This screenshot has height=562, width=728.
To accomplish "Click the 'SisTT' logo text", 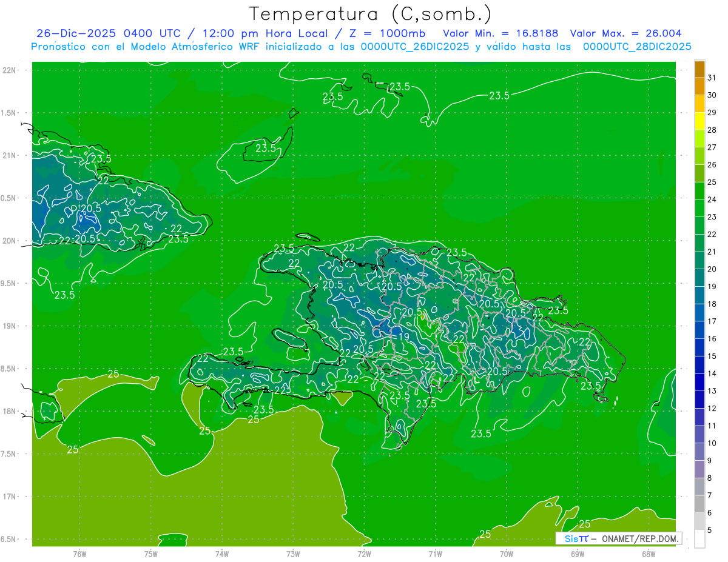I will click(576, 538).
